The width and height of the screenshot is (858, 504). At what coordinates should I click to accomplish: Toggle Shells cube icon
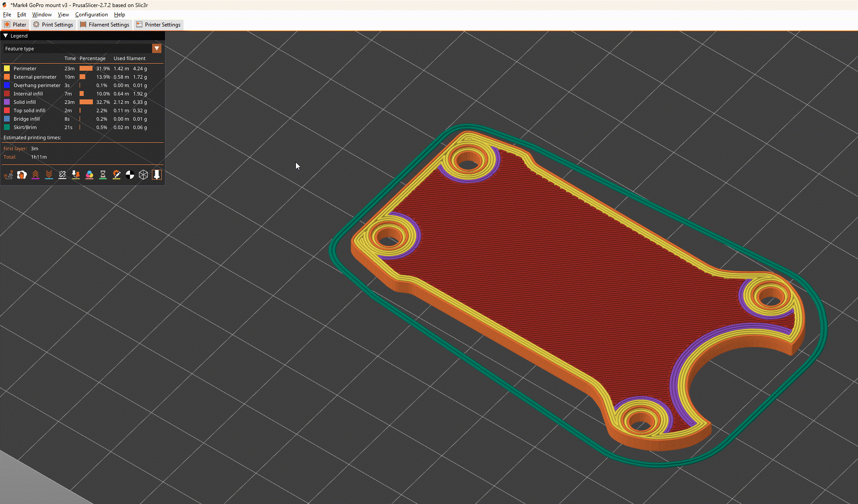[x=143, y=175]
